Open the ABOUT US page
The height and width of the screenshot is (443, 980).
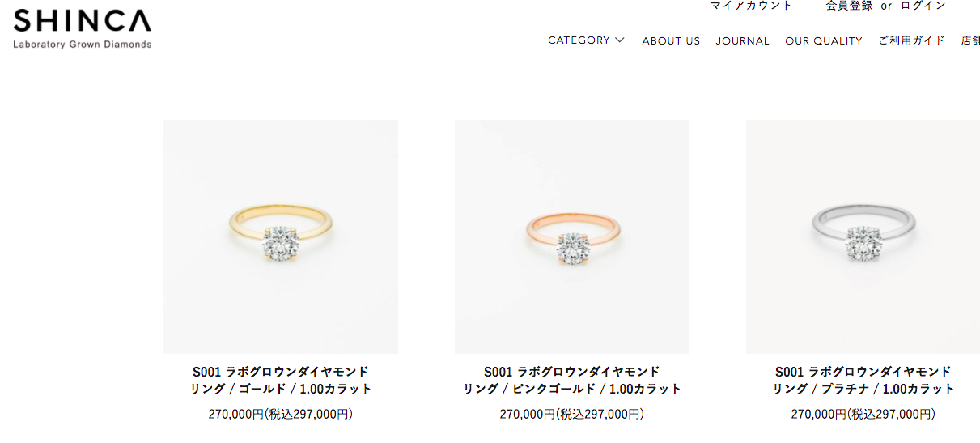click(671, 40)
